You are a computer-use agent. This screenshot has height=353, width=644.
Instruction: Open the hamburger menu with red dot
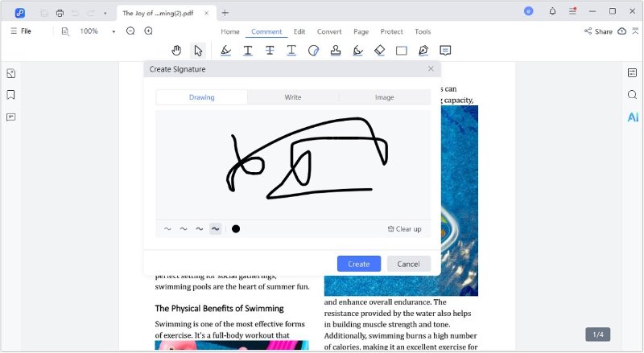click(572, 11)
